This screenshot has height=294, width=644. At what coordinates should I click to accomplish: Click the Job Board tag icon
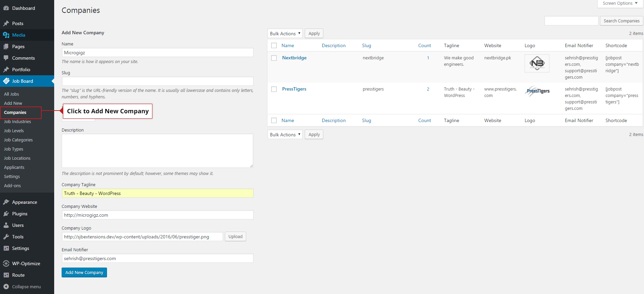6,81
